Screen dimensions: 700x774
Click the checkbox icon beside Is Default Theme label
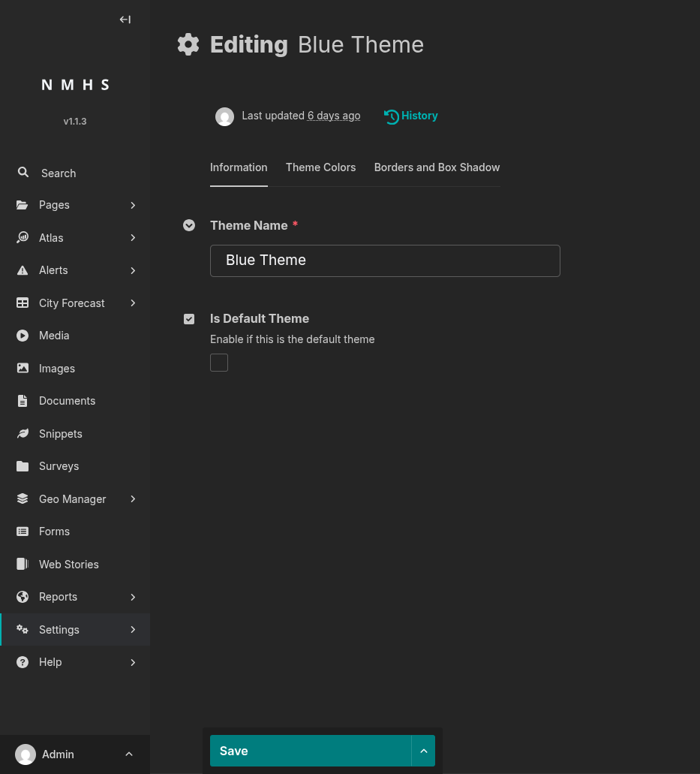(189, 319)
